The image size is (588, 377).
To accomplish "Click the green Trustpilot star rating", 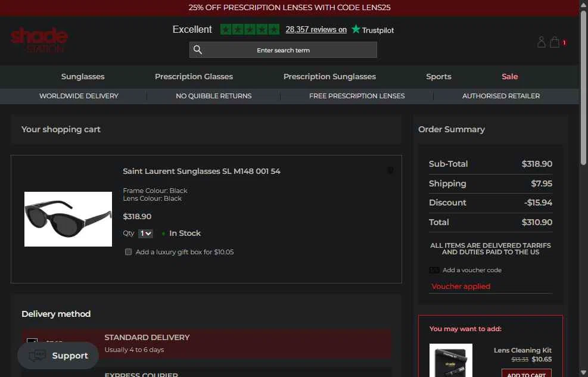I will (250, 29).
